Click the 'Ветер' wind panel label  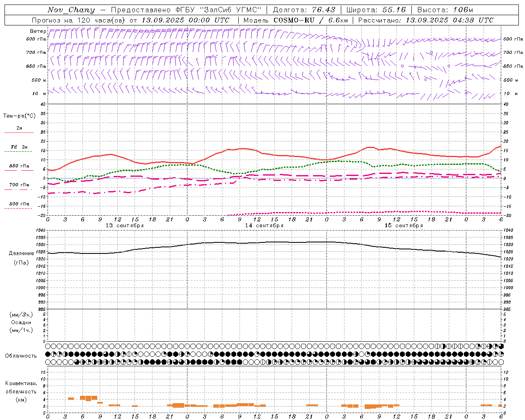pos(38,31)
